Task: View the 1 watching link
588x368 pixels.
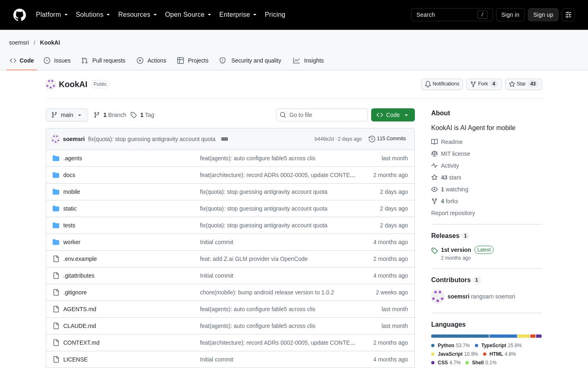Action: tap(450, 189)
